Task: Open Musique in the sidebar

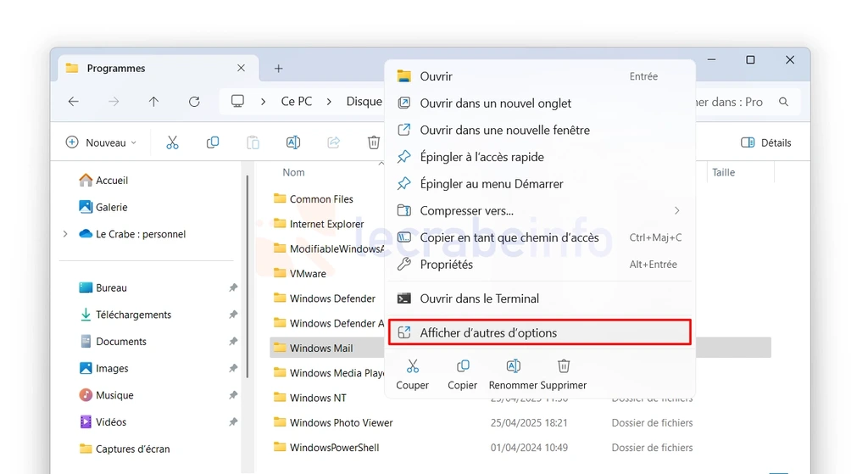Action: 106,395
